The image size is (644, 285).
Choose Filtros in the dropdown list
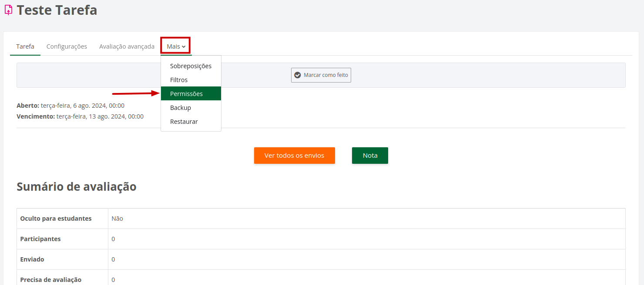click(x=179, y=80)
